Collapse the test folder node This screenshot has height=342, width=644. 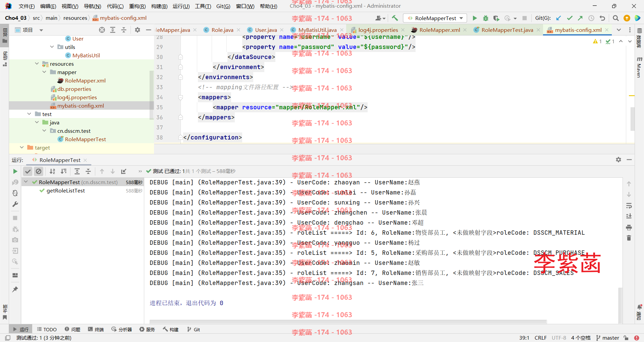tap(29, 114)
